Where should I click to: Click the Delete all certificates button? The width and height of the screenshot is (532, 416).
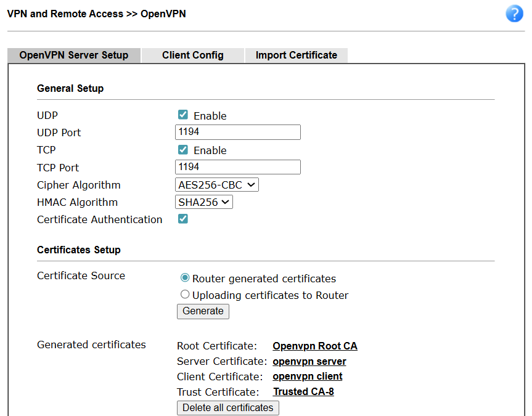(x=228, y=408)
